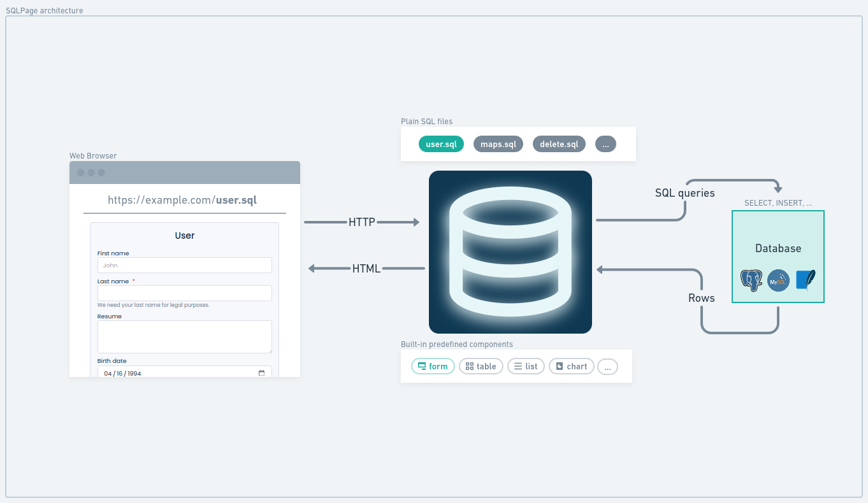Select the list component chip
Image resolution: width=868 pixels, height=503 pixels.
click(x=526, y=366)
